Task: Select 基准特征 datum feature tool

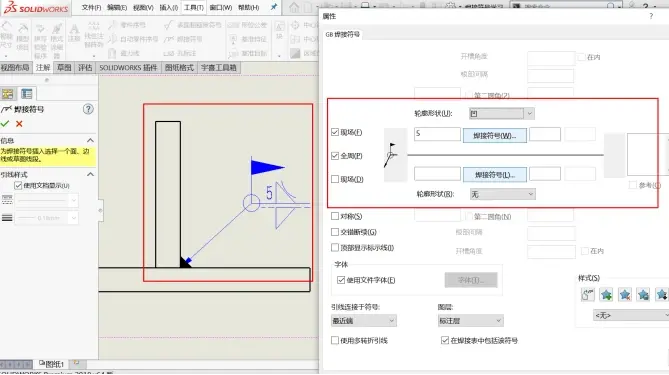Action: tap(248, 39)
